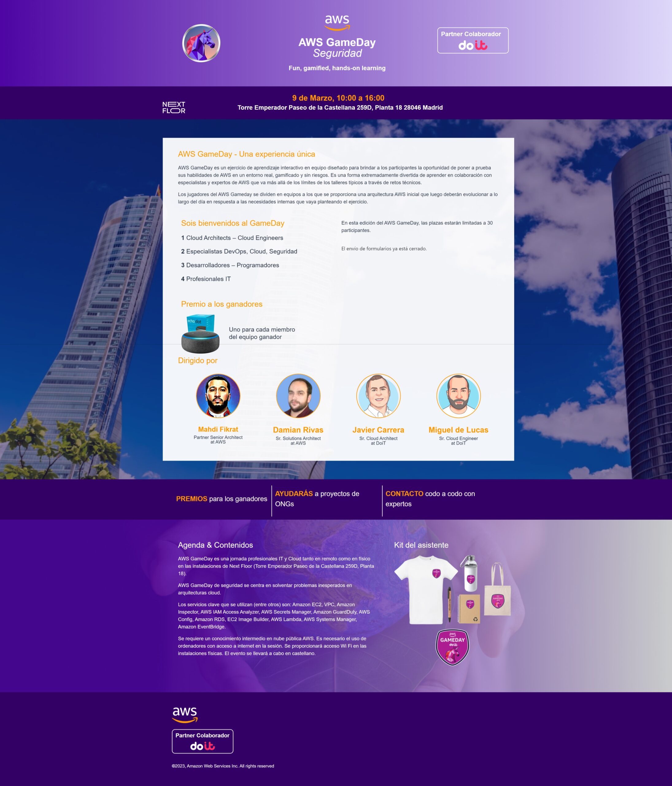Image resolution: width=672 pixels, height=786 pixels.
Task: Click Partner Senior Architect at AWS subtitle
Action: point(218,440)
